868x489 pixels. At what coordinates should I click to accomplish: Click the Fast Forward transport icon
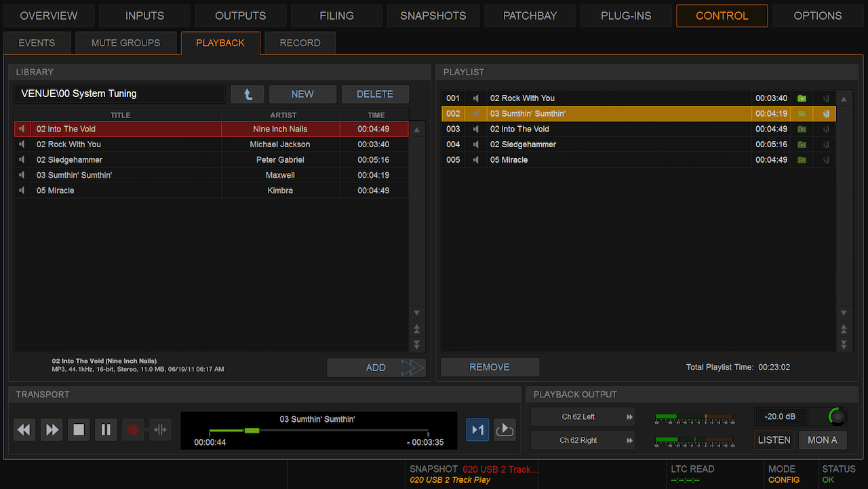[x=52, y=429]
